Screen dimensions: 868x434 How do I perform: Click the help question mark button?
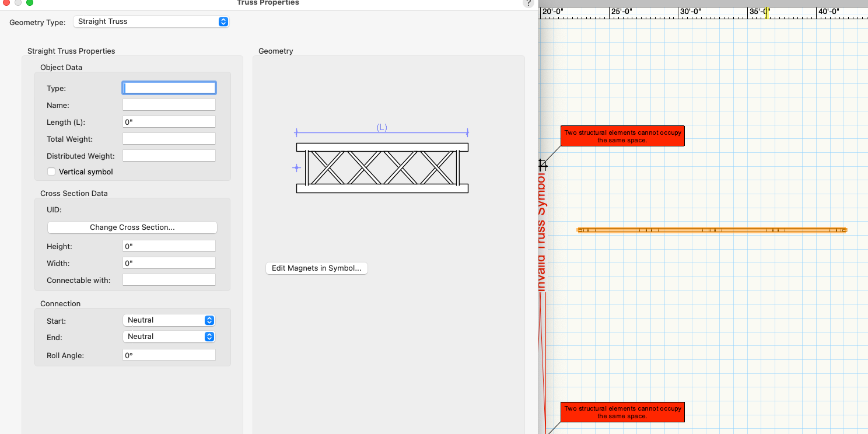pyautogui.click(x=528, y=3)
